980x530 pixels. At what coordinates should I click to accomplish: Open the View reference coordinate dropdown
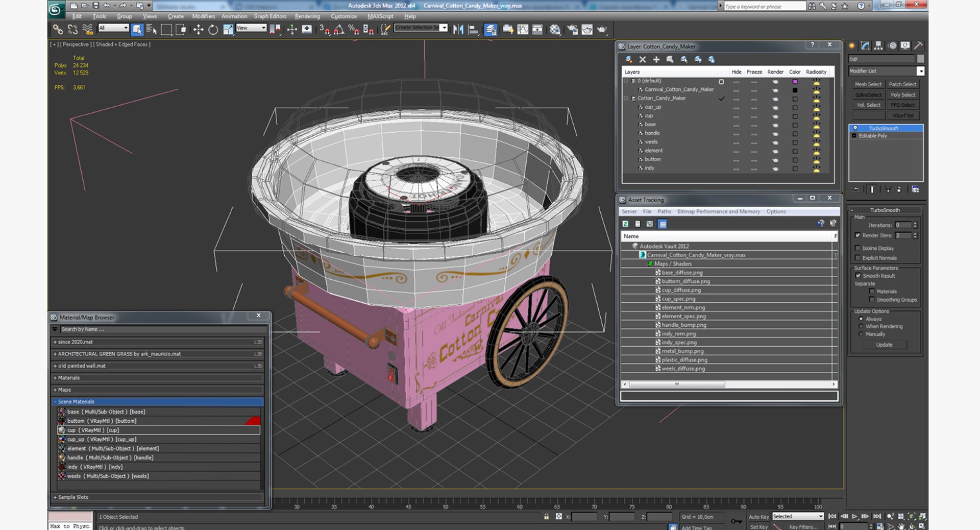click(x=251, y=28)
